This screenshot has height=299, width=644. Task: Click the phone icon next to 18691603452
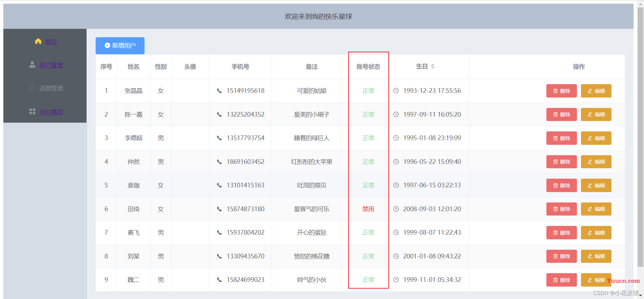[219, 162]
